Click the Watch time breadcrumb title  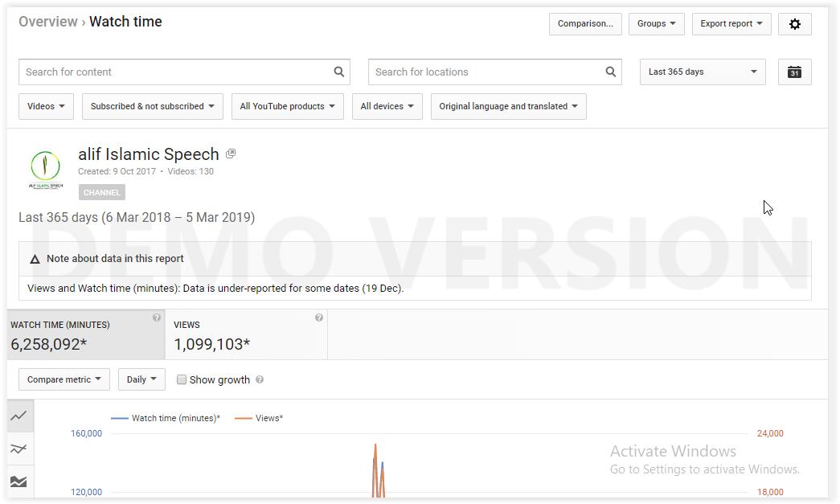point(125,22)
